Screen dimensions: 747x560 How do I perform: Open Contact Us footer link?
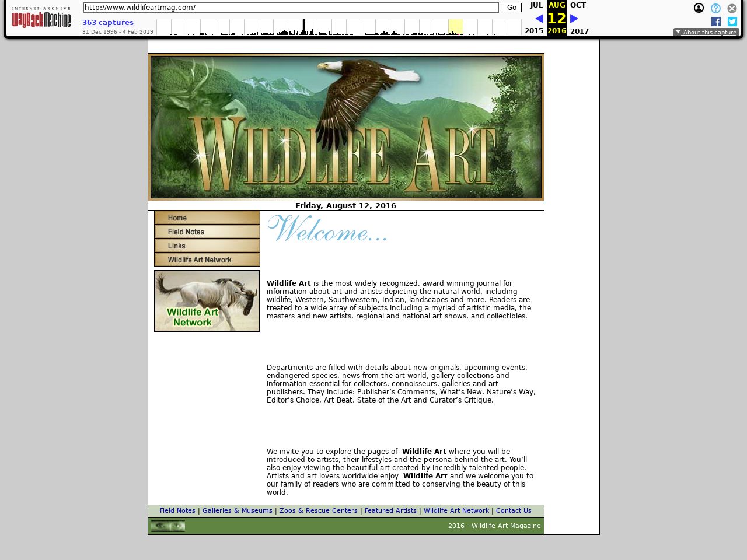tap(514, 510)
